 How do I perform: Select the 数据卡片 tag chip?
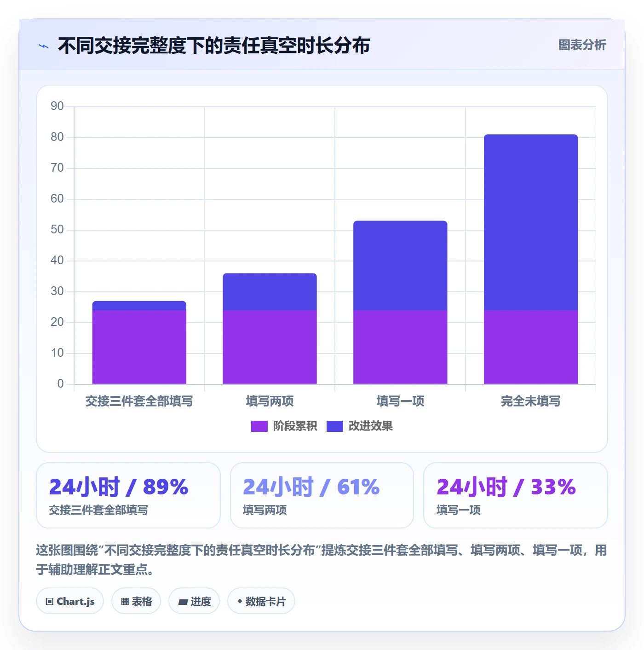click(x=261, y=601)
